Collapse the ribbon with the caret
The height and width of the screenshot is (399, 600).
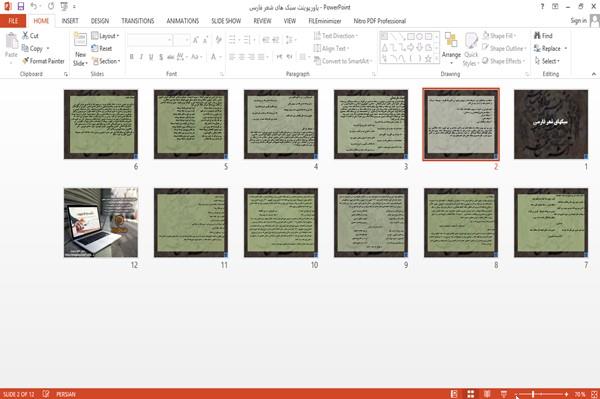pos(593,74)
